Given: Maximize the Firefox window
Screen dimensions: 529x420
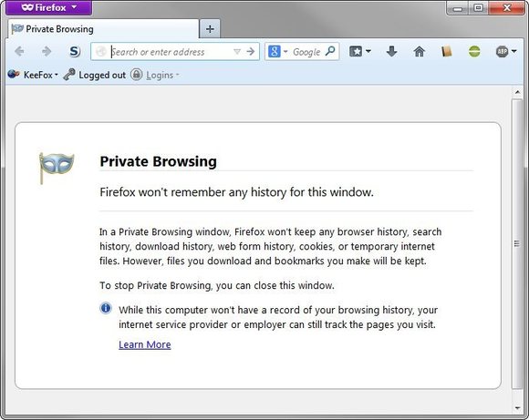Looking at the screenshot, I should 478,8.
